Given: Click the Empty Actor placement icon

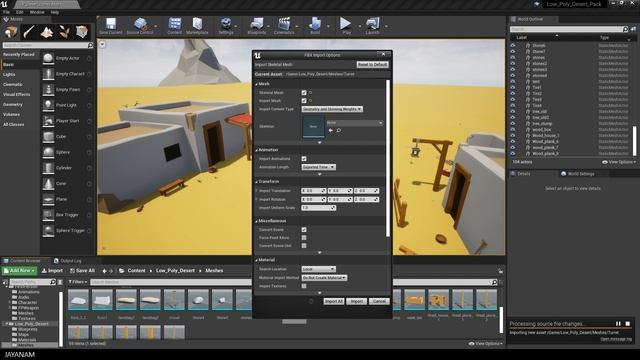Looking at the screenshot, I should pyautogui.click(x=48, y=58).
